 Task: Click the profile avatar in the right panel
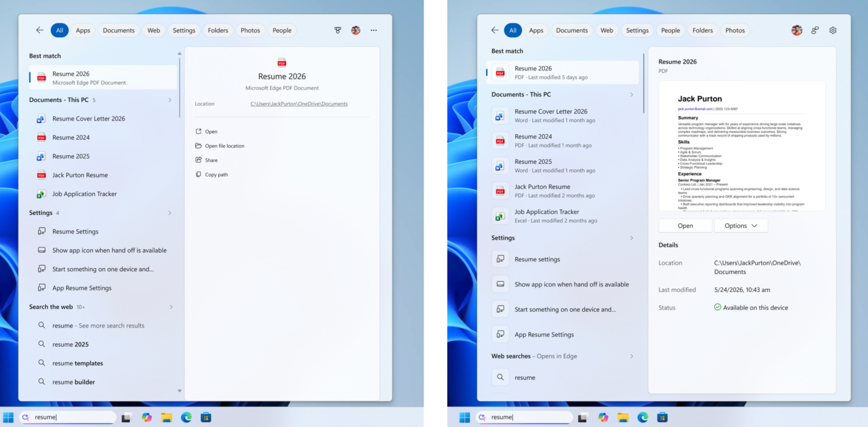797,30
